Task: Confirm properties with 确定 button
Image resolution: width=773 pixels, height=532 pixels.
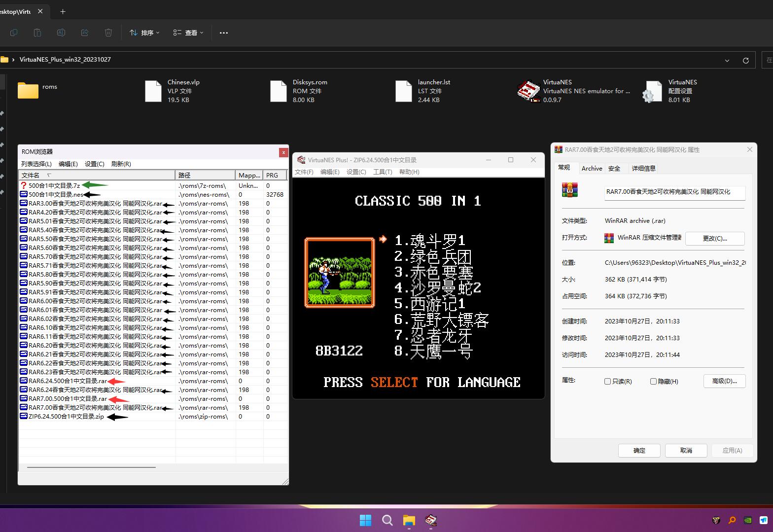Action: click(x=639, y=451)
